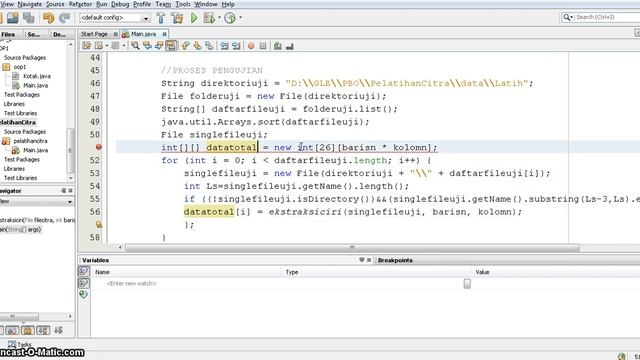Click the Start Macro Recording red dot
Screen dimensions: 640x360
(251, 46)
